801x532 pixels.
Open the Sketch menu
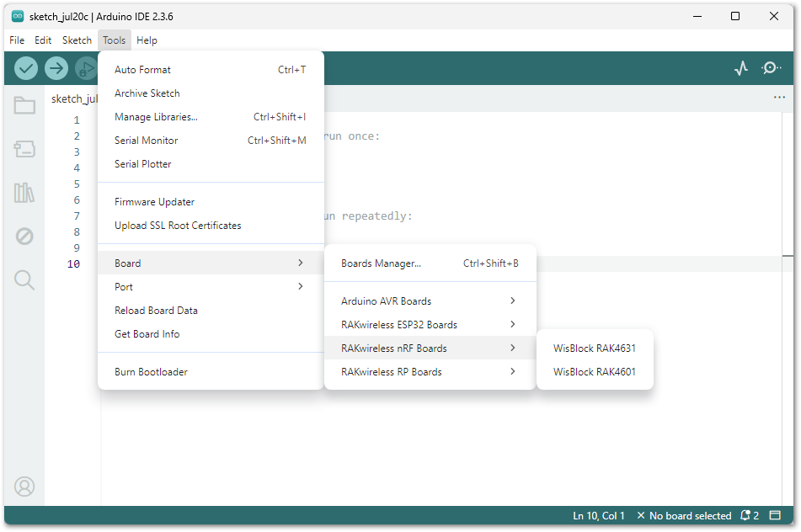coord(77,40)
